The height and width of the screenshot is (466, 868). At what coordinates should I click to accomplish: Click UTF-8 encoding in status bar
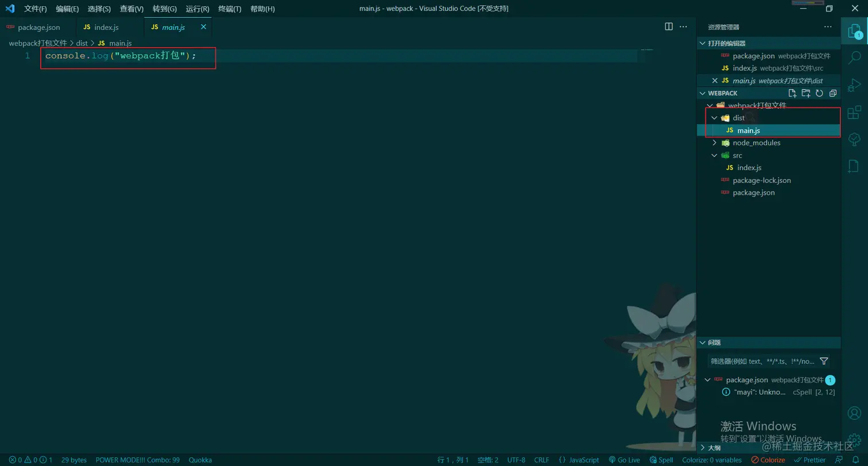pyautogui.click(x=516, y=460)
